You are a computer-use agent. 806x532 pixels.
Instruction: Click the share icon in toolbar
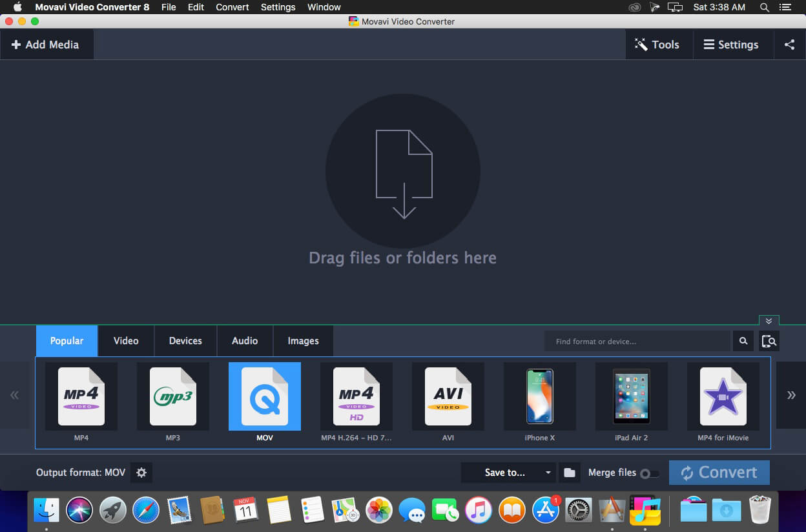click(789, 45)
